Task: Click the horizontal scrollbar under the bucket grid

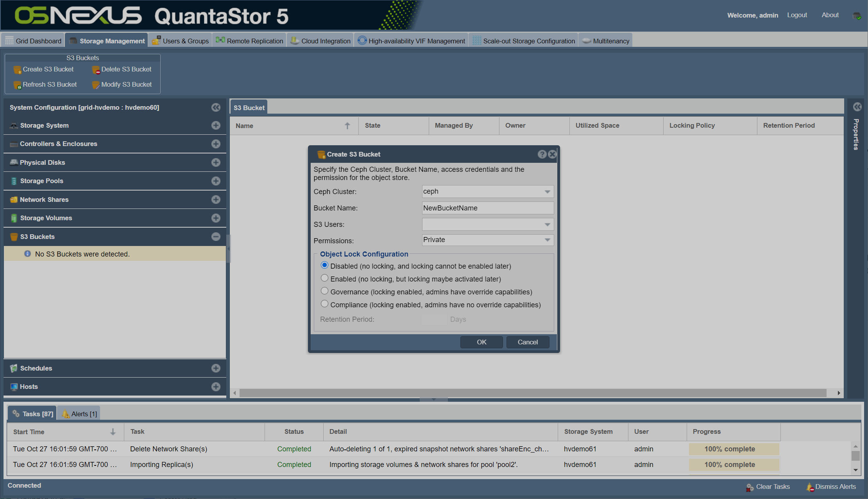Action: click(x=532, y=393)
